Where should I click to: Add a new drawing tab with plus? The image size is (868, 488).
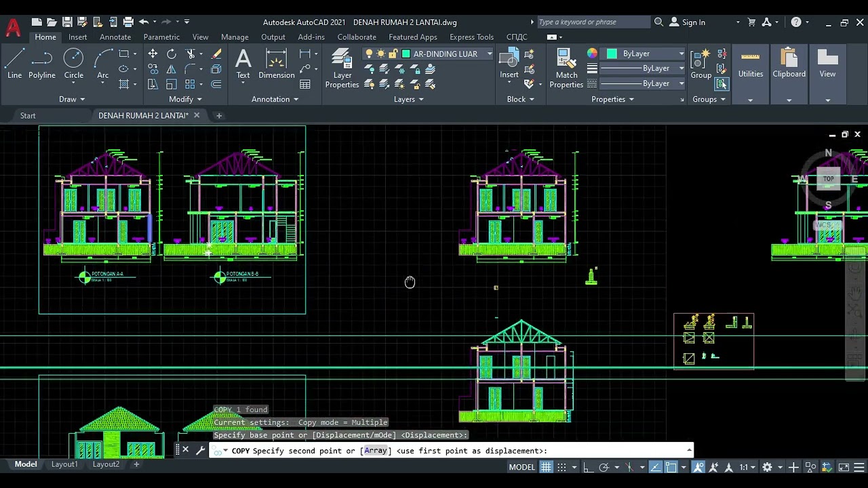[219, 115]
